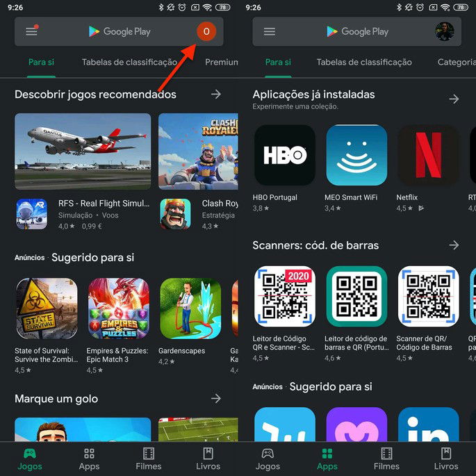476x476 pixels.
Task: Open hamburger menu in left Google Play screen
Action: (31, 31)
